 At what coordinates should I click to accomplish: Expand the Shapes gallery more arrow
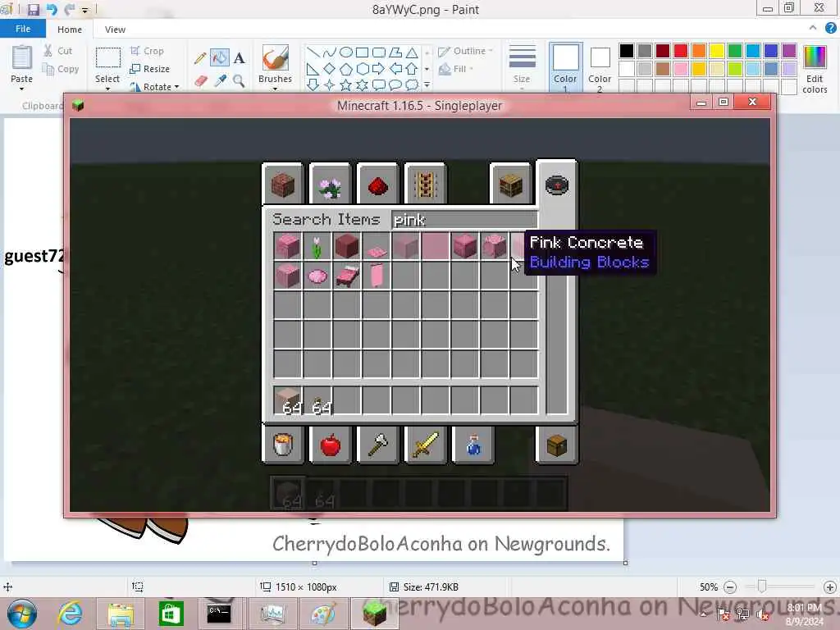coord(427,84)
